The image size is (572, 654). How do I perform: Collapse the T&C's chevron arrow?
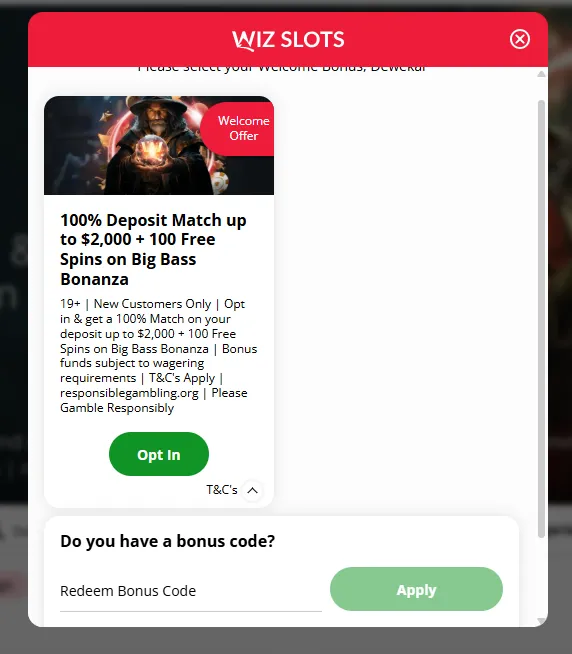[252, 490]
